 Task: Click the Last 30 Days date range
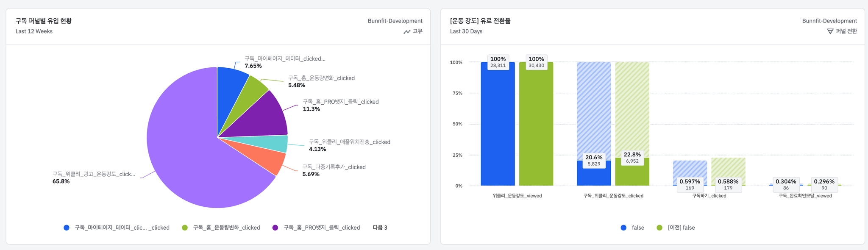click(466, 31)
